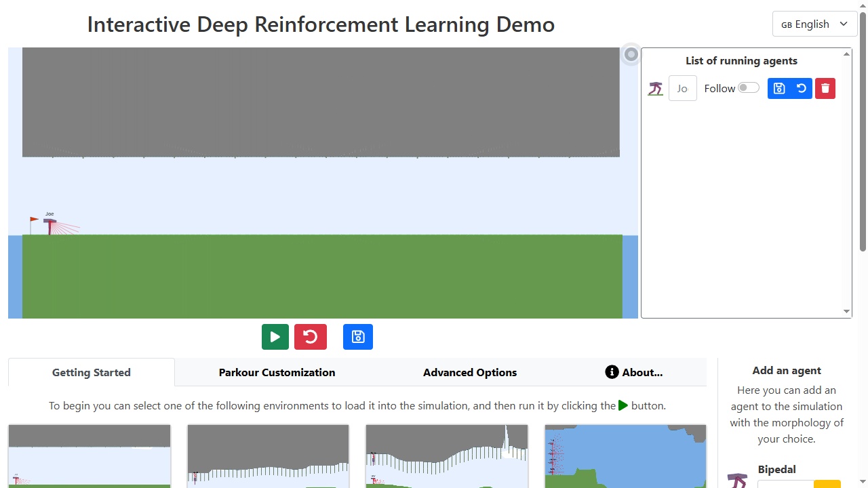Click the agent list scroll-down arrow
The image size is (868, 488).
(846, 312)
